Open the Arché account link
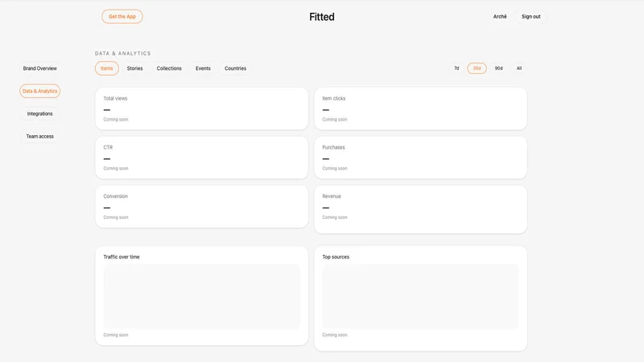This screenshot has height=362, width=644. [500, 16]
